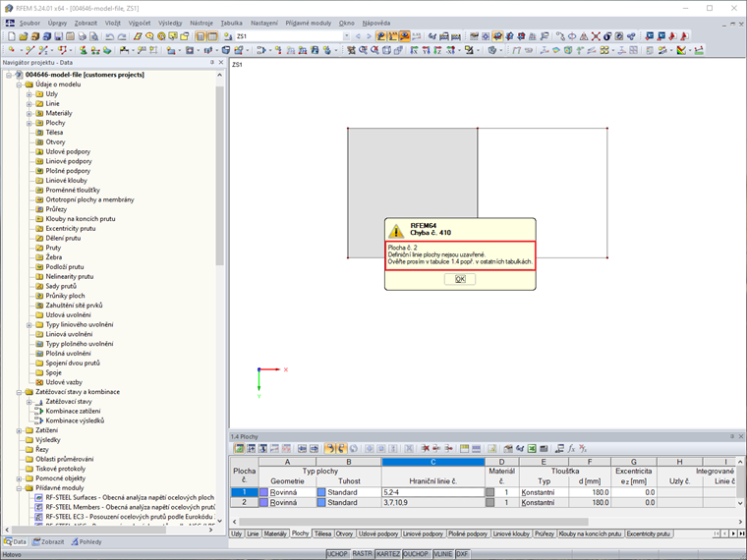Go to previous load case arrow
747x560 pixels.
click(x=358, y=36)
